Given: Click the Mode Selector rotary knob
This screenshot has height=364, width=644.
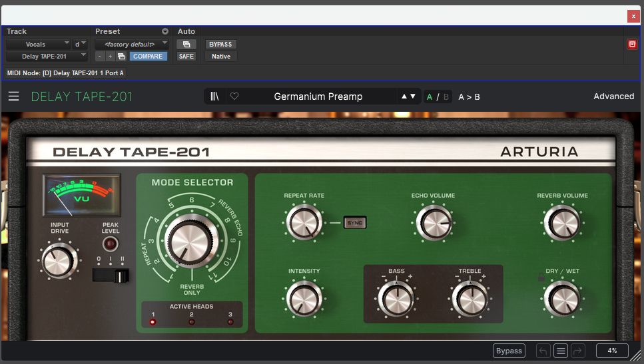Looking at the screenshot, I should (191, 242).
